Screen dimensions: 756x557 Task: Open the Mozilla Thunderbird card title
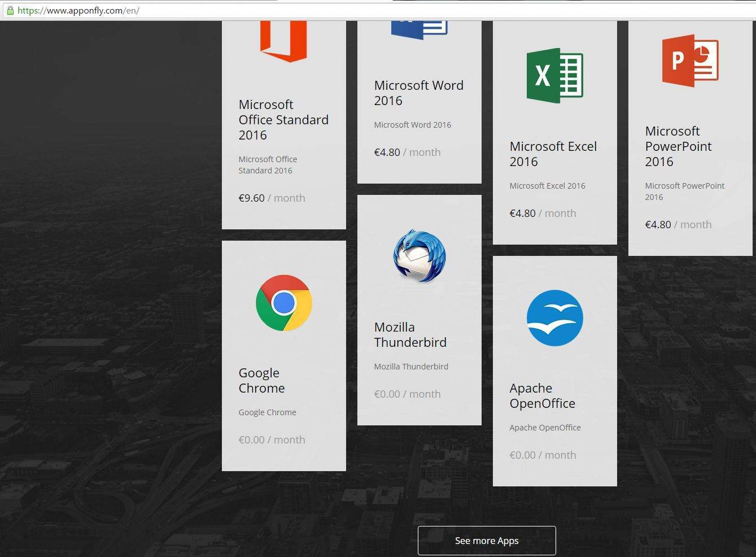click(410, 334)
